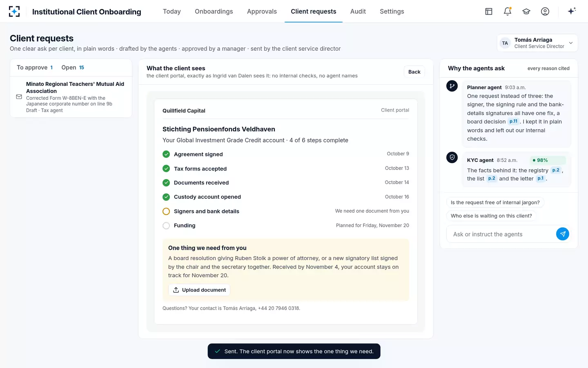Open the Approvals tab
Viewport: 588px width, 368px height.
click(262, 11)
